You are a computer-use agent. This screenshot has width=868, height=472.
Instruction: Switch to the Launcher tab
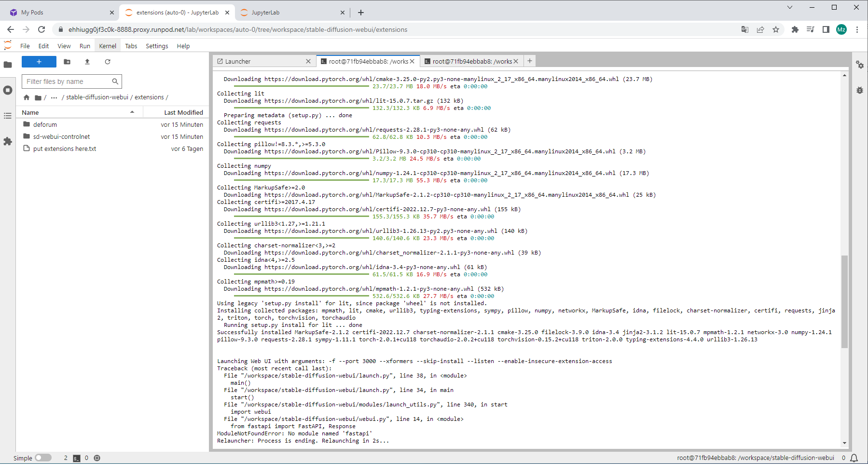[238, 61]
